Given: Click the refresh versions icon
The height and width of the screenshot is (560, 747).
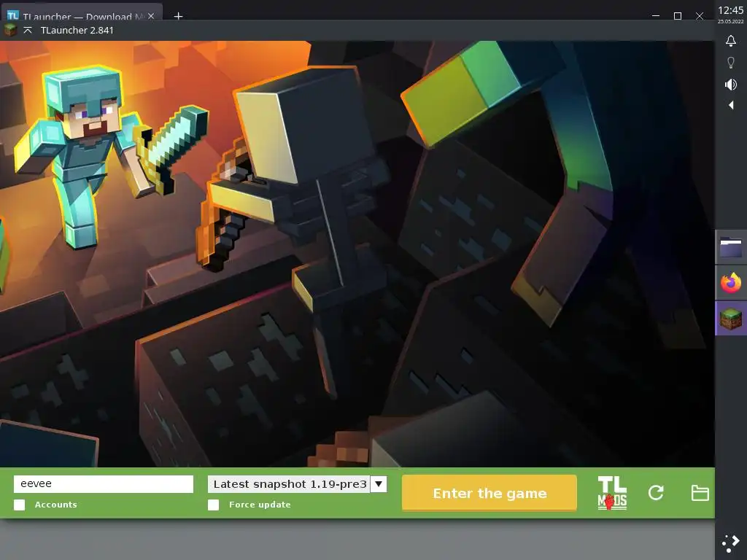Looking at the screenshot, I should click(656, 493).
